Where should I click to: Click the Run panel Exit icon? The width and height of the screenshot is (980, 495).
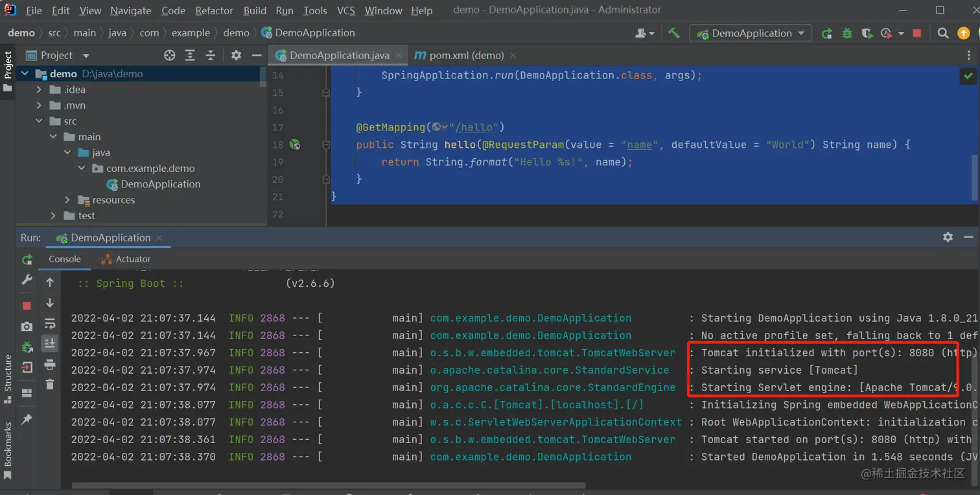point(27,368)
